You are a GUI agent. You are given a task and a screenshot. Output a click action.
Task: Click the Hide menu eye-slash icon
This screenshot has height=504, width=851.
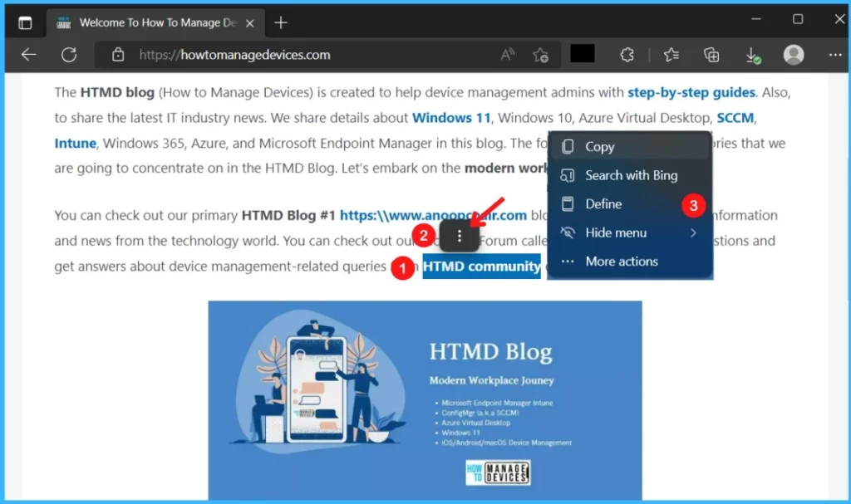pos(568,232)
